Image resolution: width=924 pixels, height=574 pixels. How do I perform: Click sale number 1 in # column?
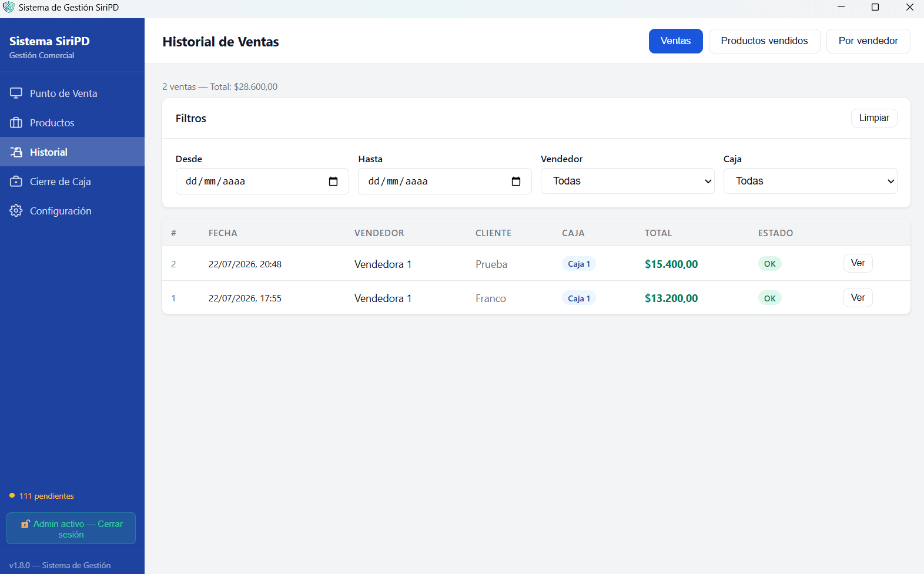tap(173, 298)
